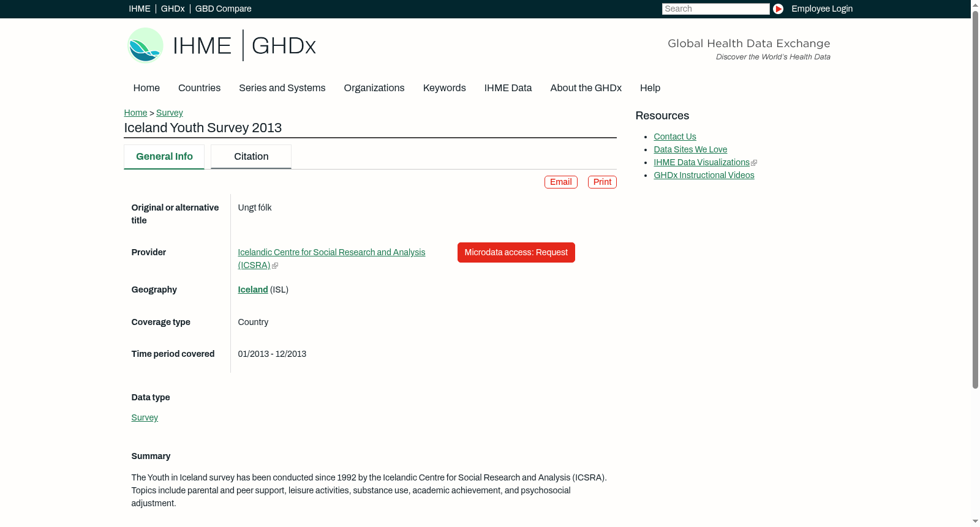Click external link icon after ICSRA provider
The height and width of the screenshot is (527, 980).
pos(275,266)
